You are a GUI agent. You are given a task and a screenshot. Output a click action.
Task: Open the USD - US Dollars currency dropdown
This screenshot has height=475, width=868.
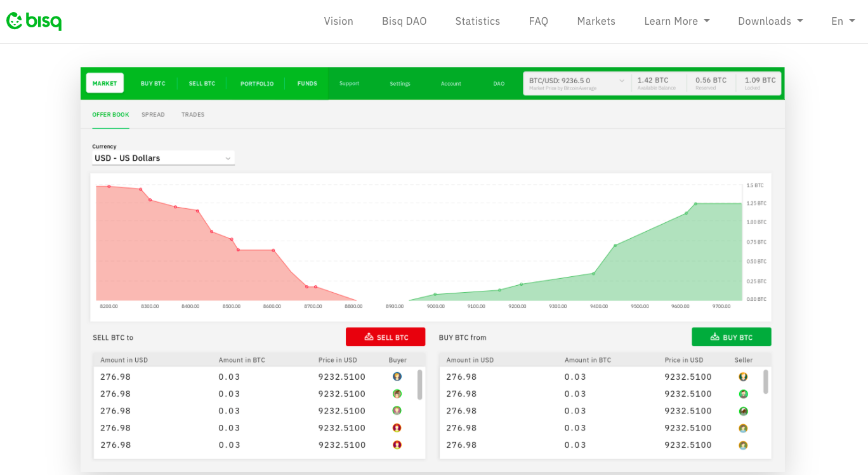pos(163,158)
